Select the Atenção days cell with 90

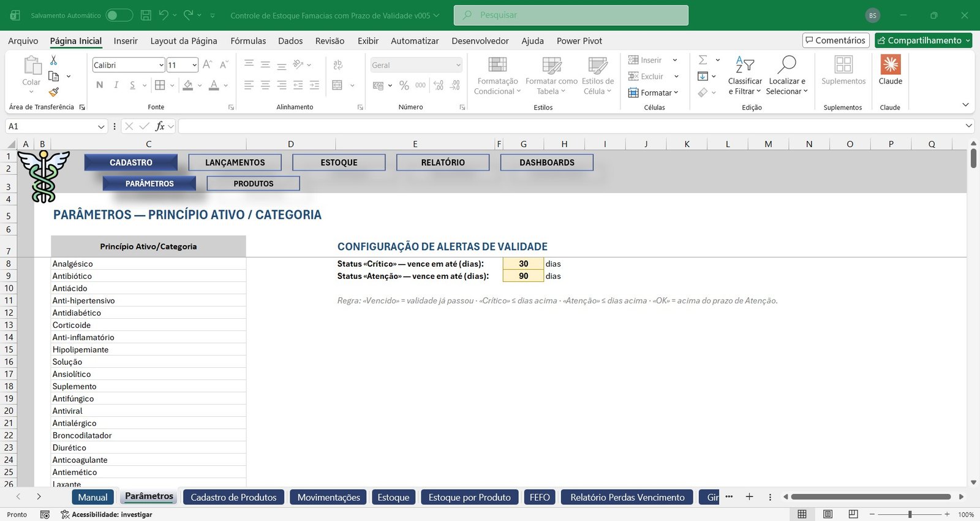click(523, 276)
